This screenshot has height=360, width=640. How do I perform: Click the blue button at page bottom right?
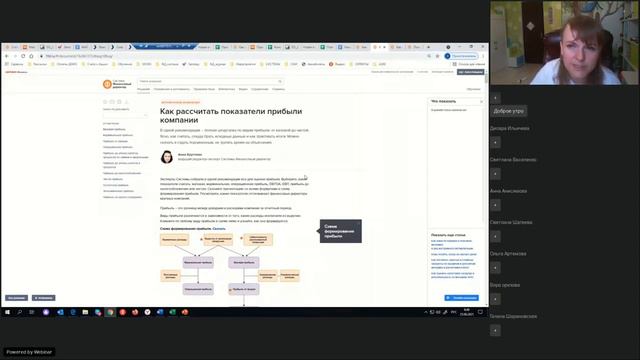click(x=461, y=298)
